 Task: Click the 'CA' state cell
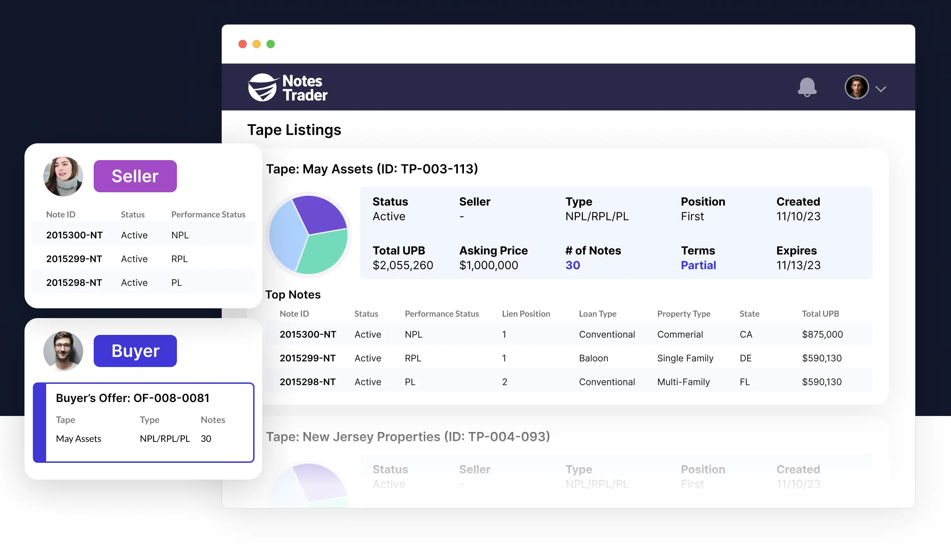click(746, 334)
